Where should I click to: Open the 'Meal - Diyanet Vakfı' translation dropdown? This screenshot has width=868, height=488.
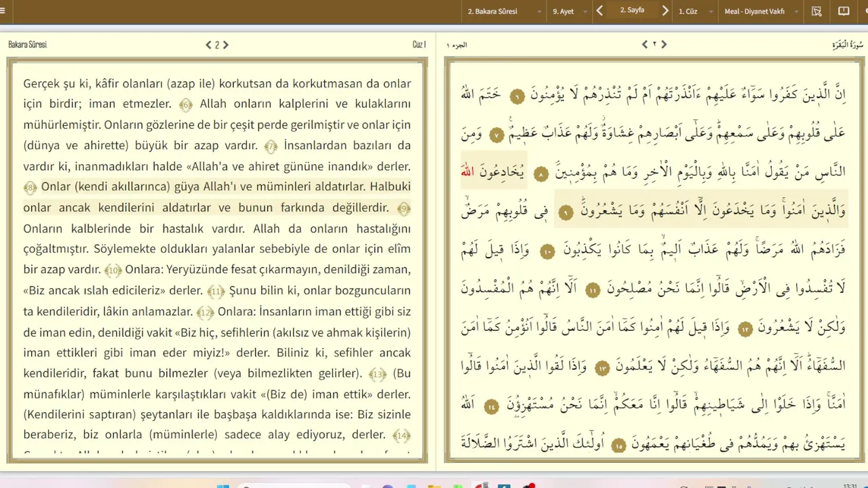click(762, 12)
